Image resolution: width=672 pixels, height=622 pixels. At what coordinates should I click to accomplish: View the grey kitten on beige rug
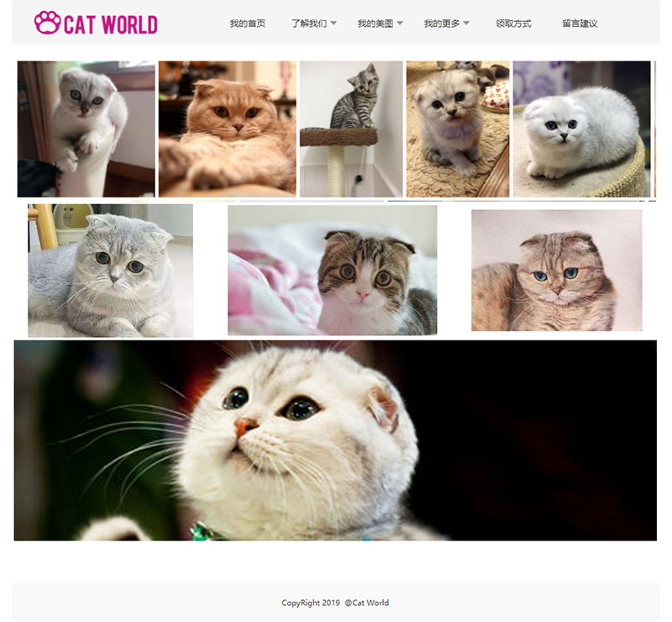(458, 129)
